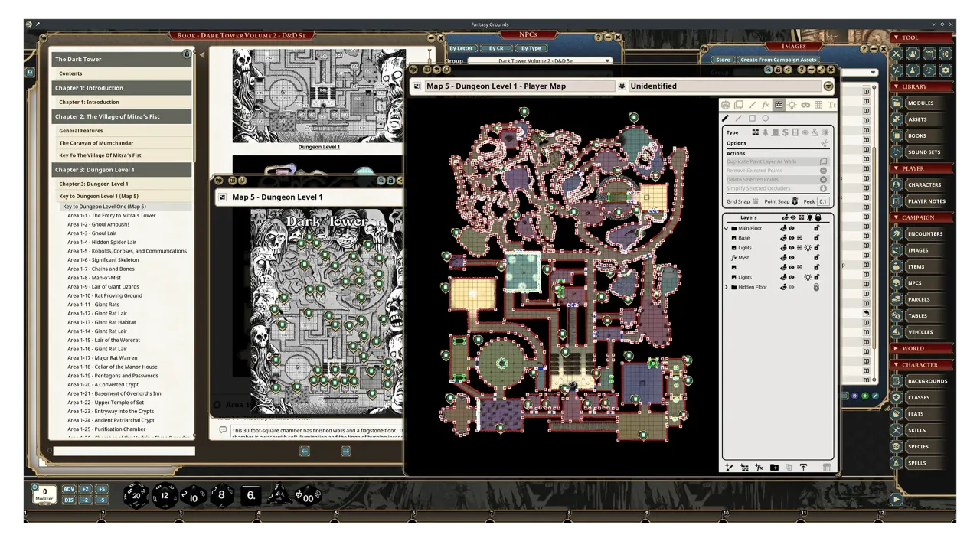
Task: Roll the d8 die
Action: (x=221, y=495)
